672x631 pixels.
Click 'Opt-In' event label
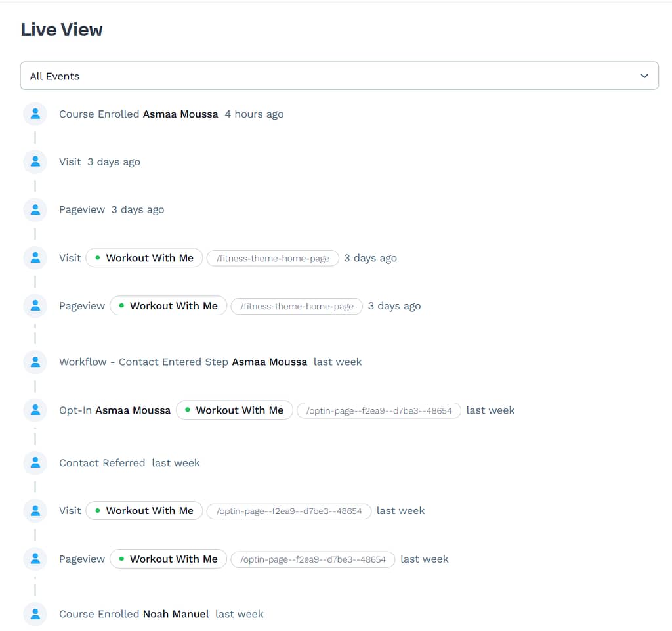click(x=75, y=410)
